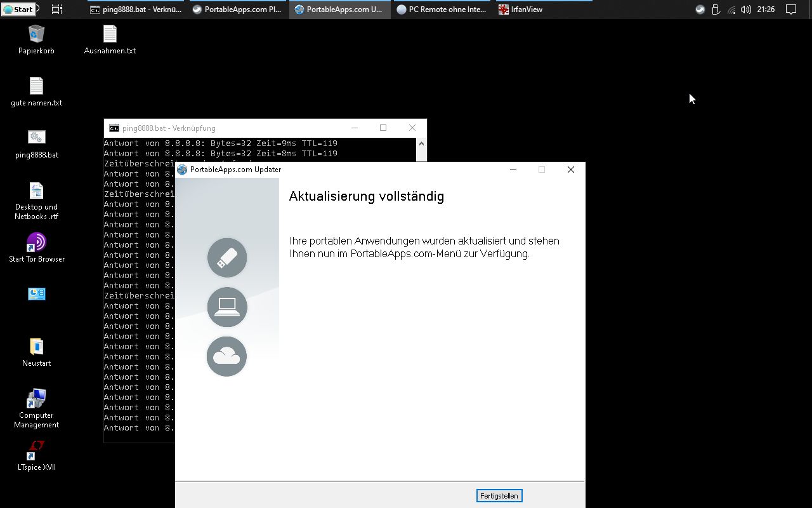The image size is (812, 508).
Task: Click the USB safely-remove tray icon
Action: click(716, 10)
